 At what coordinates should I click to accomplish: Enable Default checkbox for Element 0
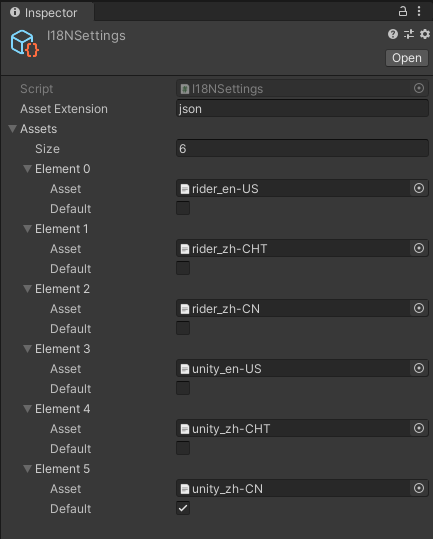coord(183,208)
